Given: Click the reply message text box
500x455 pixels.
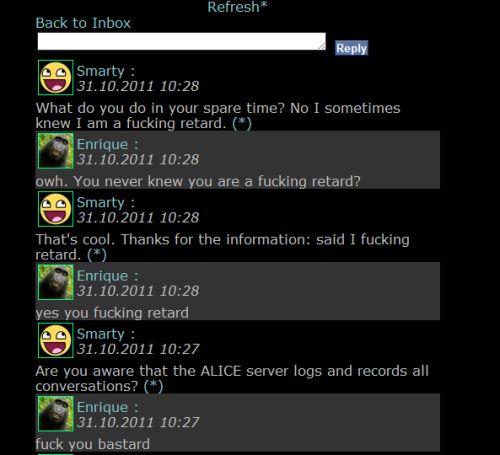Looking at the screenshot, I should (181, 41).
